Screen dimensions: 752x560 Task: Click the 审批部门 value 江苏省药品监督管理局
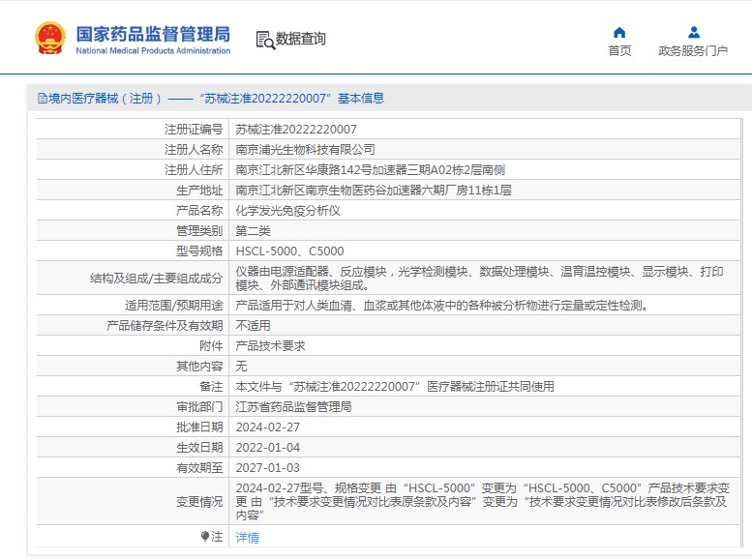pyautogui.click(x=293, y=407)
